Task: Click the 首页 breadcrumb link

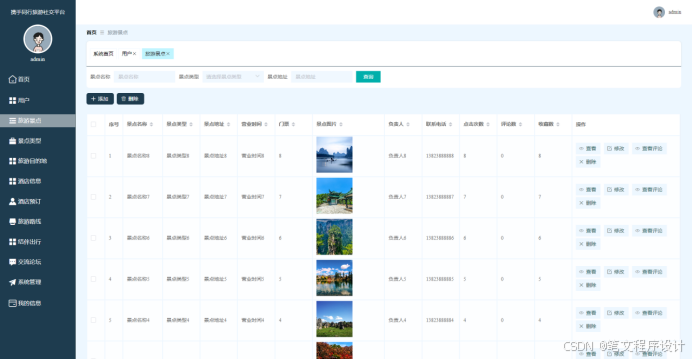Action: [91, 33]
